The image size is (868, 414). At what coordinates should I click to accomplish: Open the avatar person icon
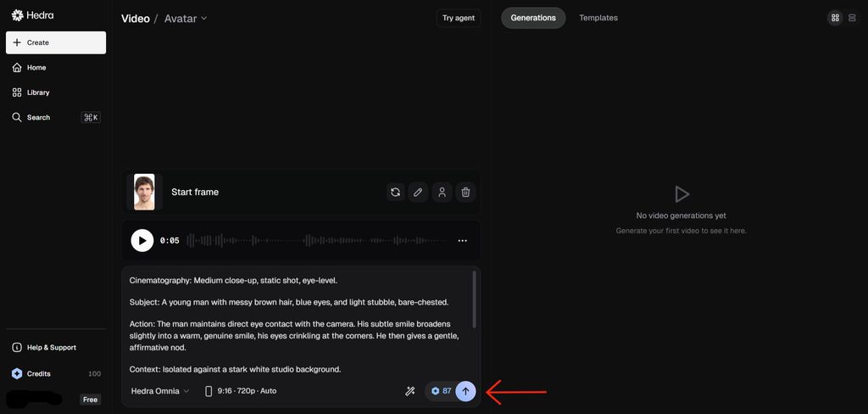point(442,193)
